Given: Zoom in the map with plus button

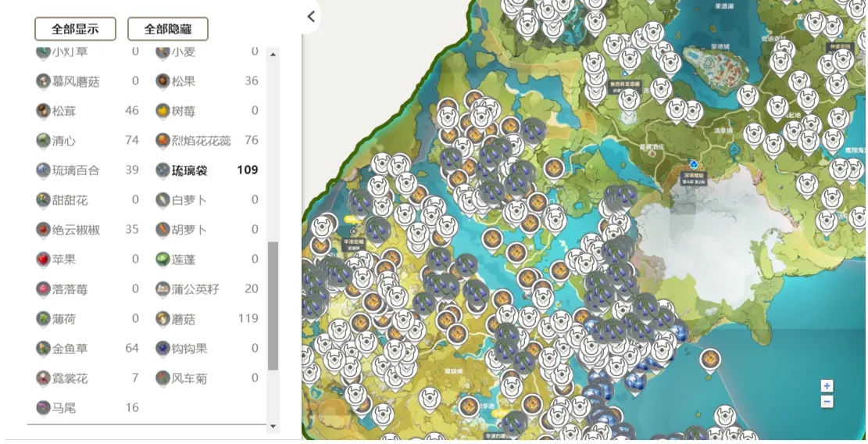Looking at the screenshot, I should point(827,385).
